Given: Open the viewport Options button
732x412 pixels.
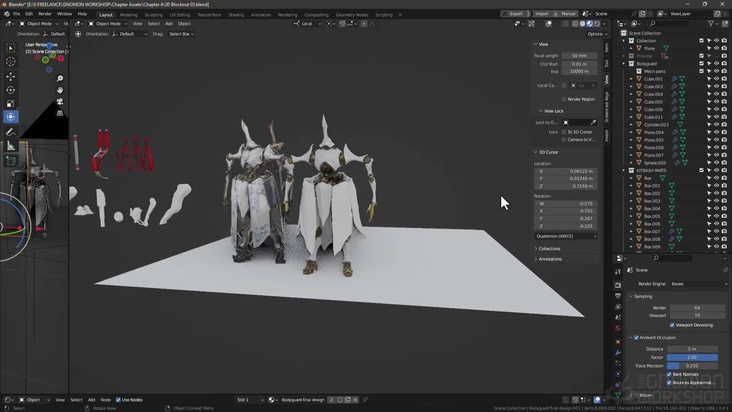Looking at the screenshot, I should [x=597, y=34].
